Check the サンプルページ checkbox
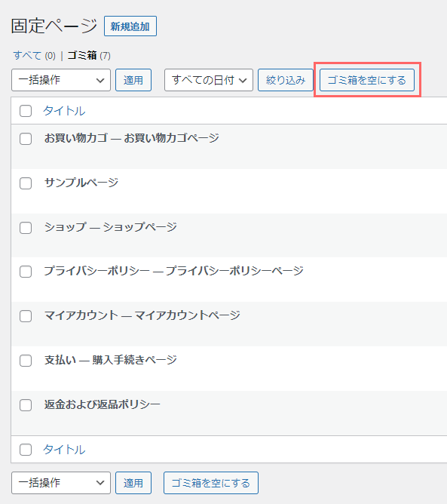Image resolution: width=447 pixels, height=504 pixels. pyautogui.click(x=26, y=183)
